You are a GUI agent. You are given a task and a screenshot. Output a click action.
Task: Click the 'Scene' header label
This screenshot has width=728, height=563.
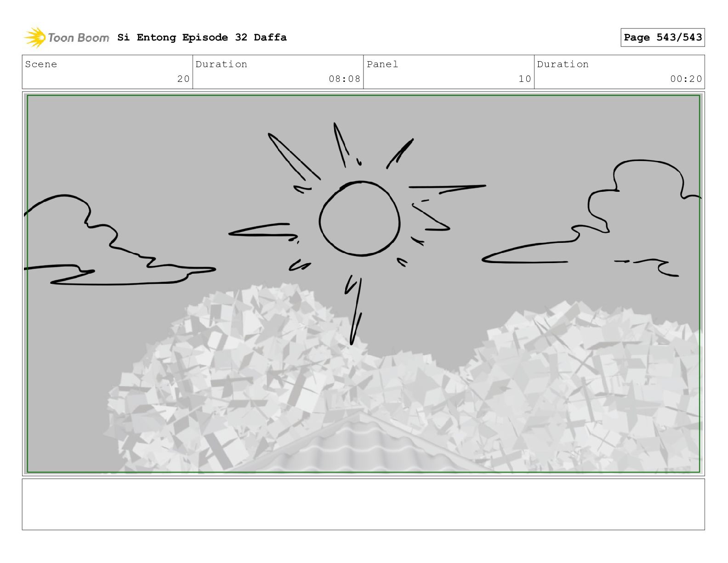coord(41,64)
